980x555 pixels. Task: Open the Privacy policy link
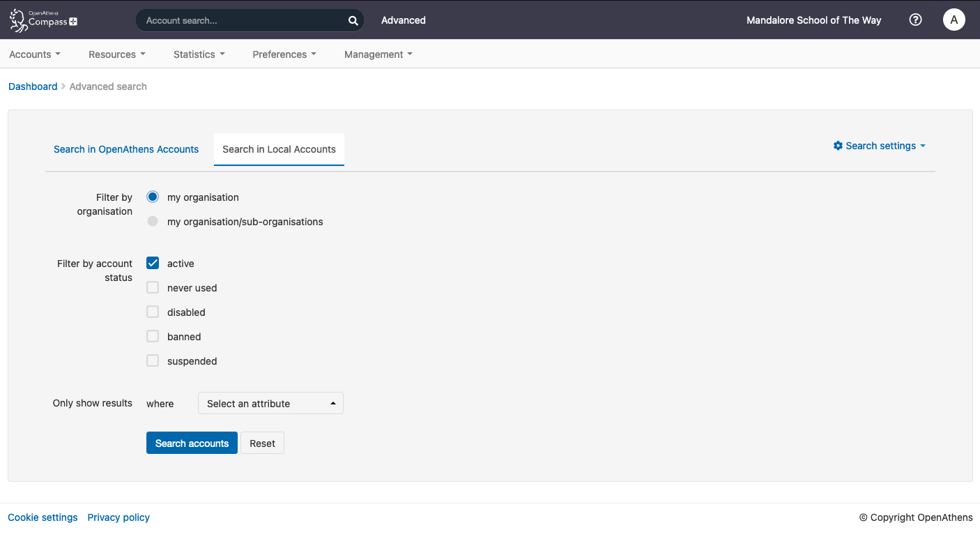click(x=118, y=517)
